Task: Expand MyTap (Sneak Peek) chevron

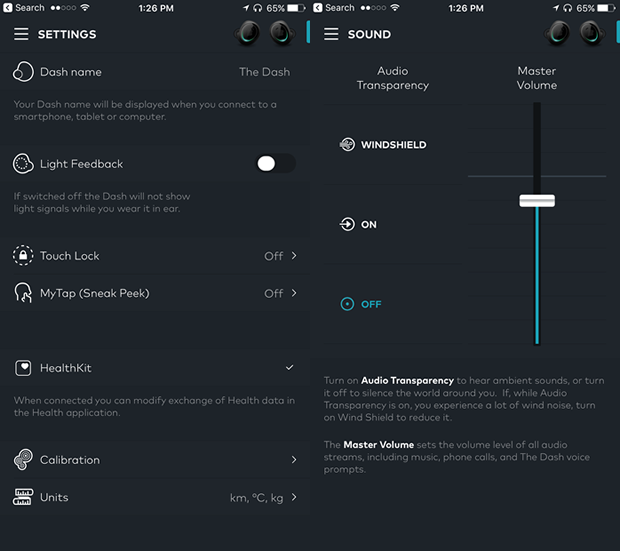Action: [x=294, y=293]
